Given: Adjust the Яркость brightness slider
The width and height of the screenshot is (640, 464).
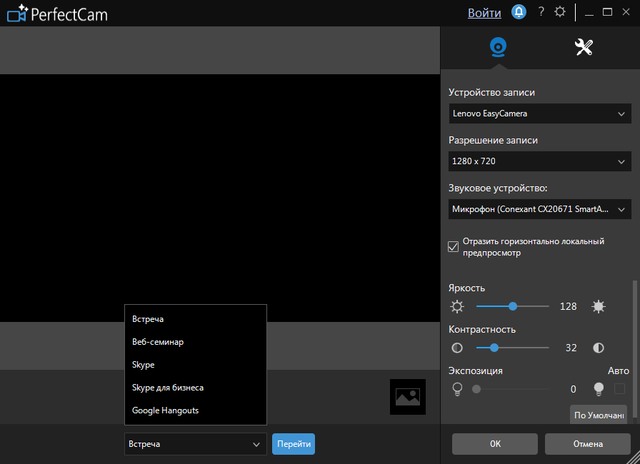Looking at the screenshot, I should click(513, 307).
